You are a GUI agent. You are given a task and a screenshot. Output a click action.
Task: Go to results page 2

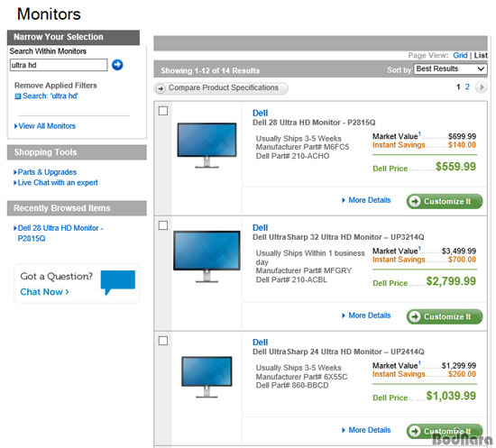(467, 87)
